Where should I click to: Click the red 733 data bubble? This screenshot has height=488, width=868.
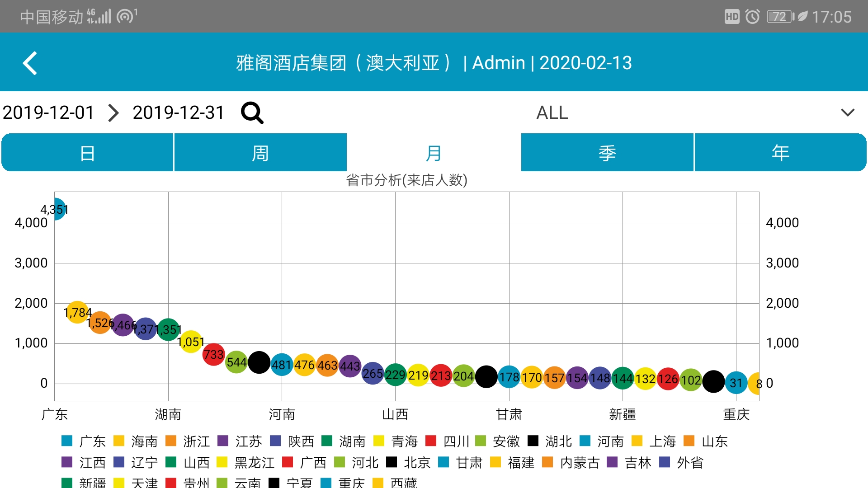tap(213, 354)
